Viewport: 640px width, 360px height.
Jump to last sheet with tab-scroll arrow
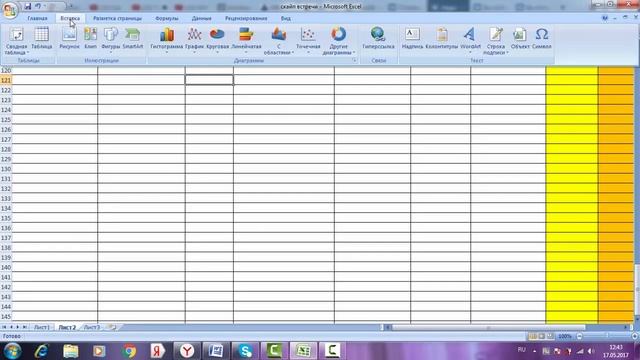(24, 327)
